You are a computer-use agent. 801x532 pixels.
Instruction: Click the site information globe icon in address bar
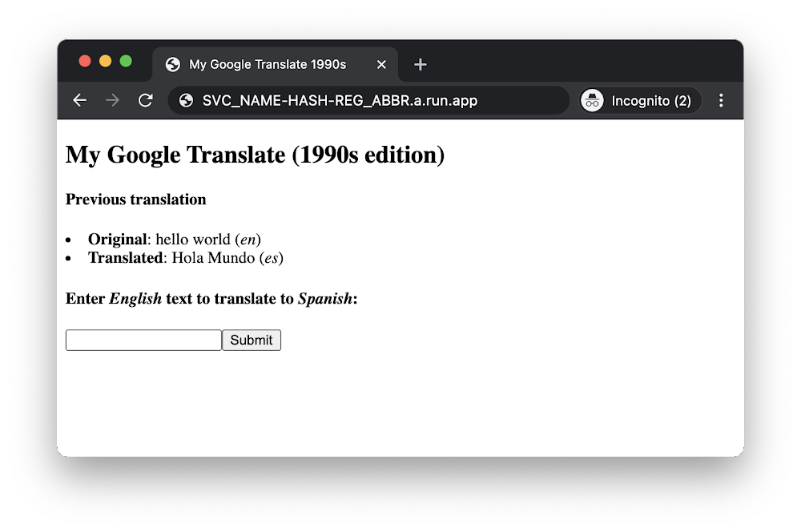[187, 100]
